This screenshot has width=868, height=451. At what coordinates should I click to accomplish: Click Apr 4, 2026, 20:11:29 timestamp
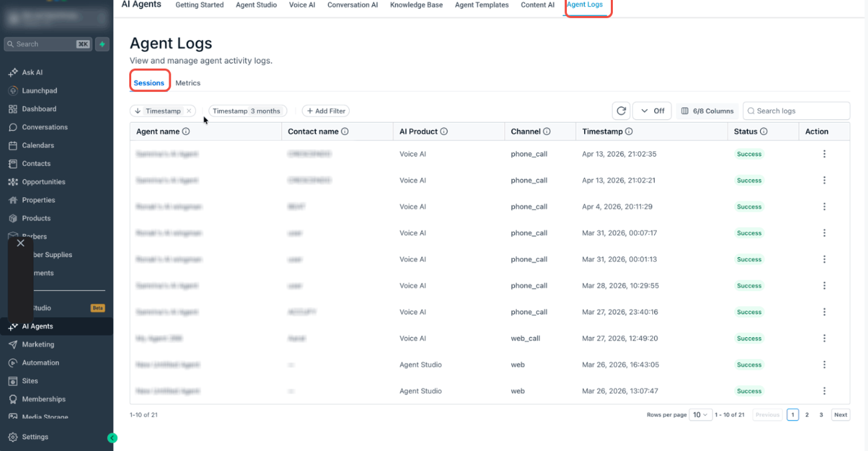pos(617,207)
